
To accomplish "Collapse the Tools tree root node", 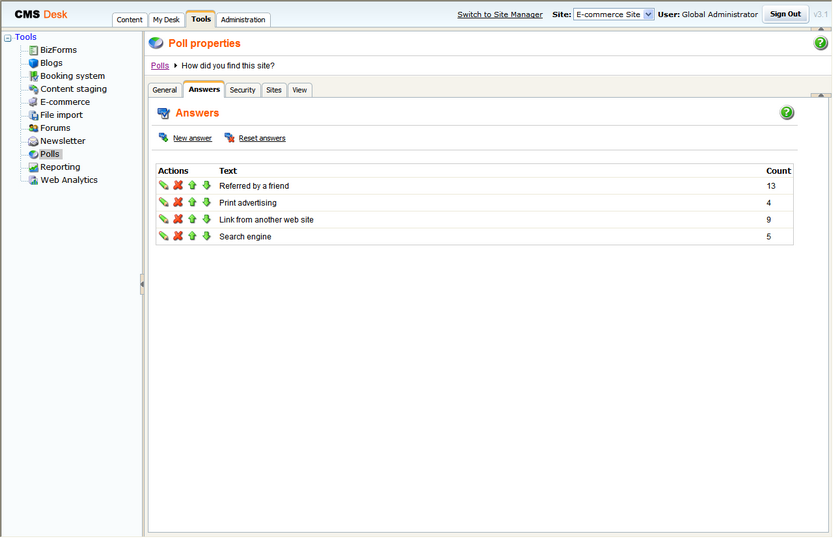I will 8,38.
